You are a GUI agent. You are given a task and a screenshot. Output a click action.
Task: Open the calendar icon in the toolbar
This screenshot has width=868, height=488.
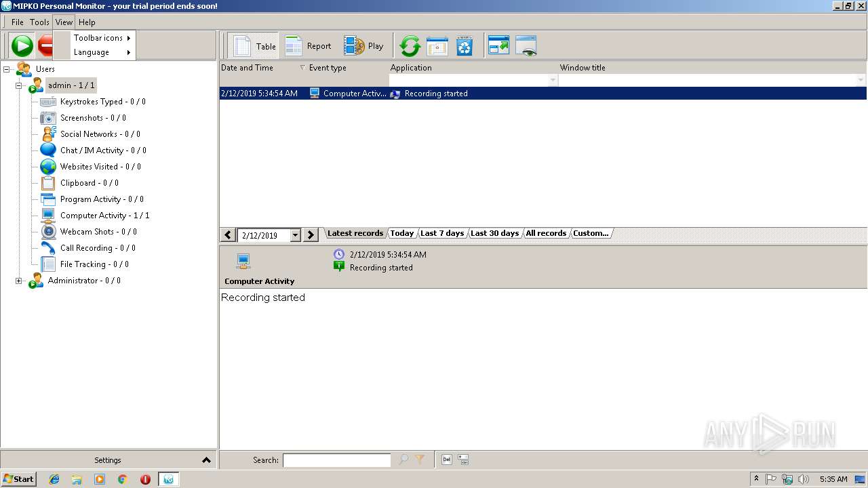[x=437, y=46]
